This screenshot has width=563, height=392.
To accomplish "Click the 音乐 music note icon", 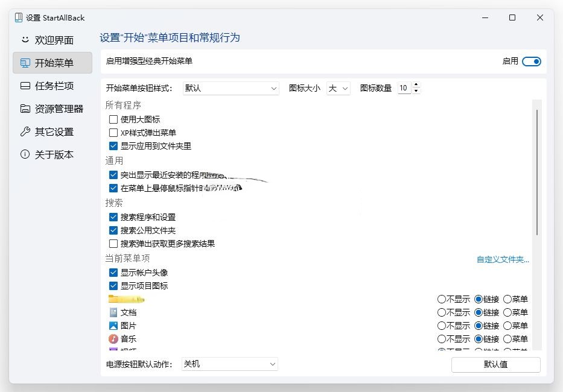I will point(113,339).
